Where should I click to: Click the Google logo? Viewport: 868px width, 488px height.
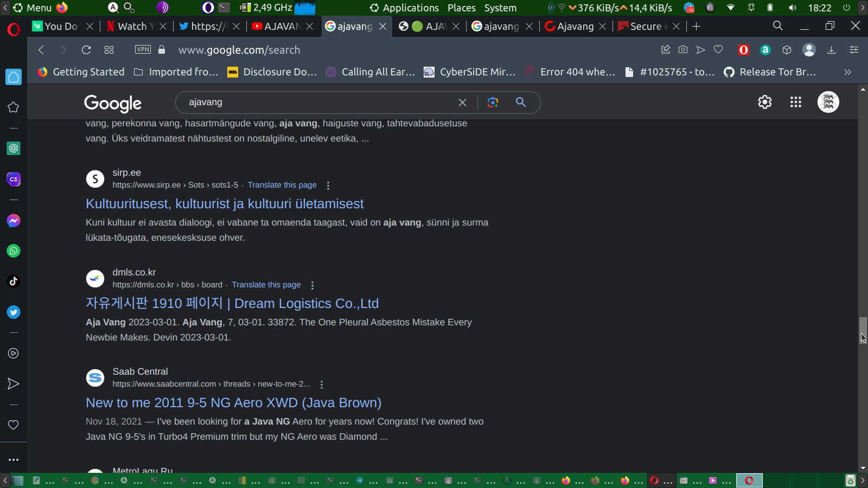coord(113,103)
